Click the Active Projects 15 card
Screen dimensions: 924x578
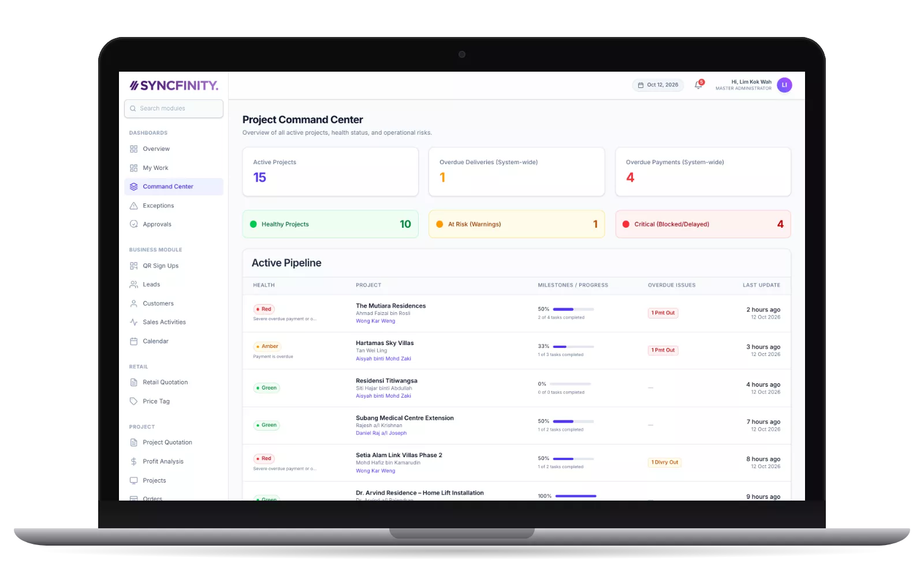[x=330, y=172]
